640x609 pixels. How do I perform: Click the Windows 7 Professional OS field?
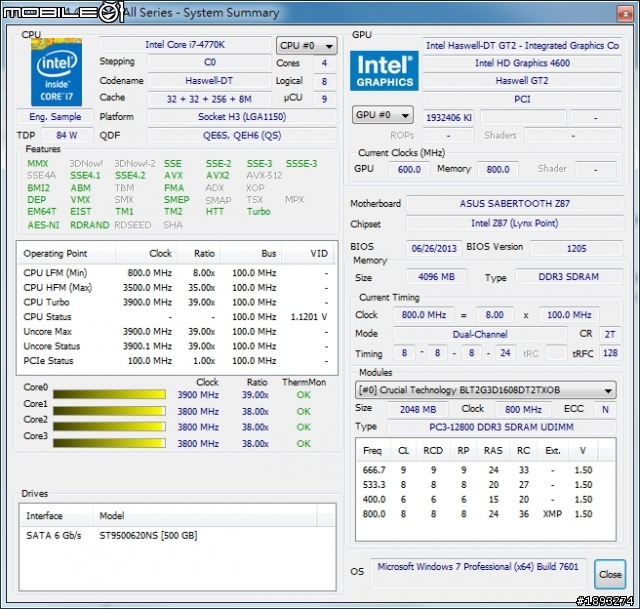[x=478, y=573]
